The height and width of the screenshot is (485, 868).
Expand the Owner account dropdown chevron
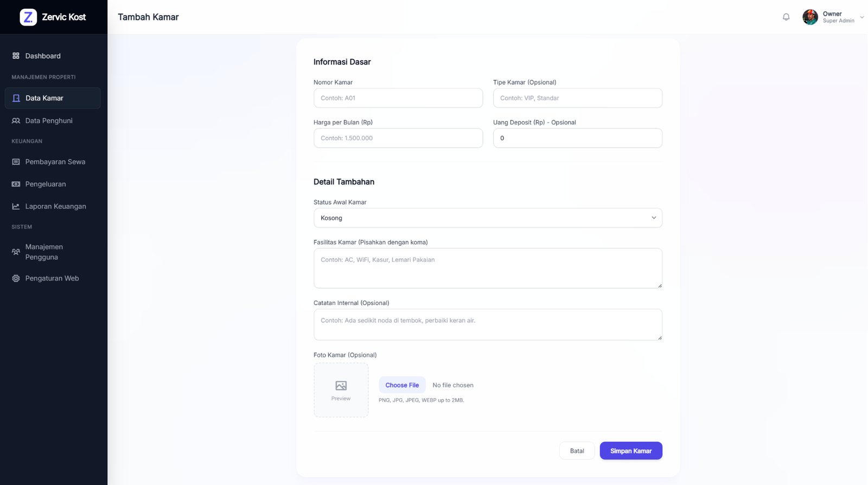861,17
